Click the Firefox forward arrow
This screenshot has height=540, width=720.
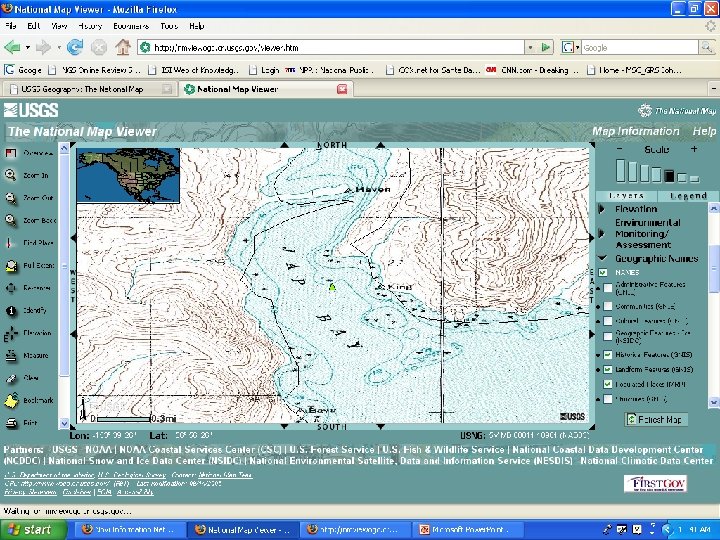click(x=43, y=47)
